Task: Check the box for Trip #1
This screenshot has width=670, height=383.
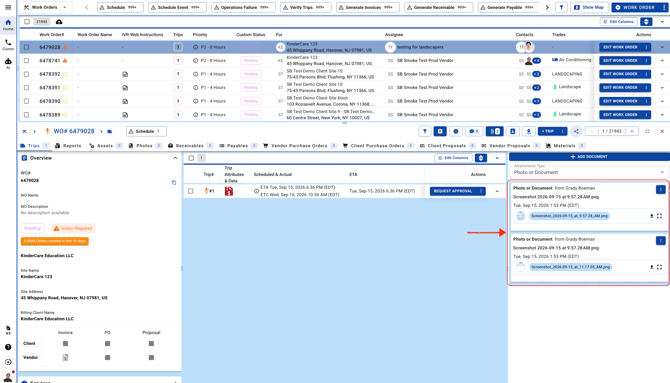Action: tap(191, 191)
